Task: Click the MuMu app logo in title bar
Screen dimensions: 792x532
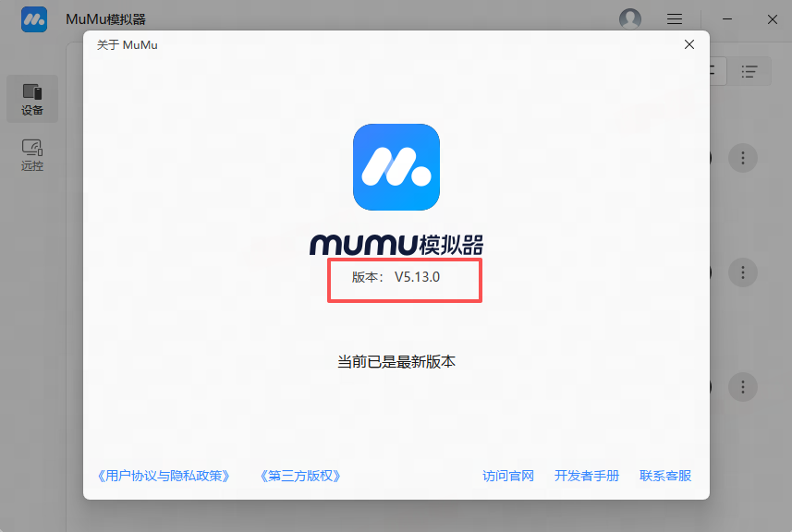Action: point(34,19)
